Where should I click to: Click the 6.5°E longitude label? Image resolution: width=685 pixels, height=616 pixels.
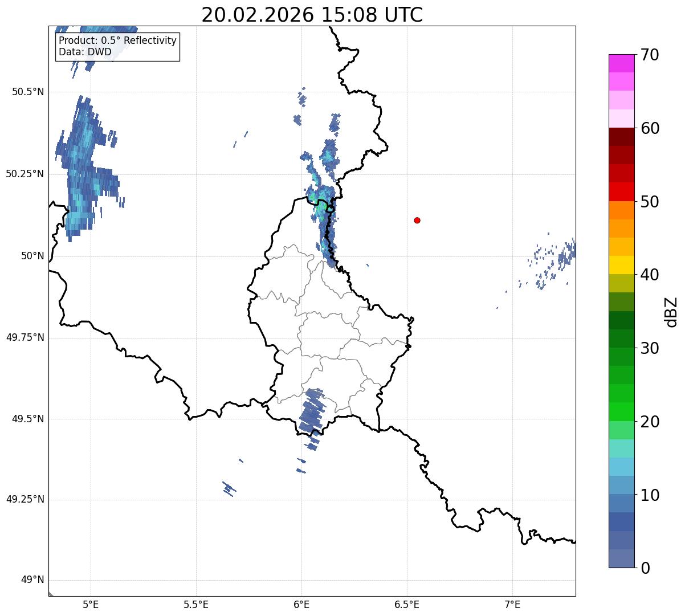tap(407, 604)
